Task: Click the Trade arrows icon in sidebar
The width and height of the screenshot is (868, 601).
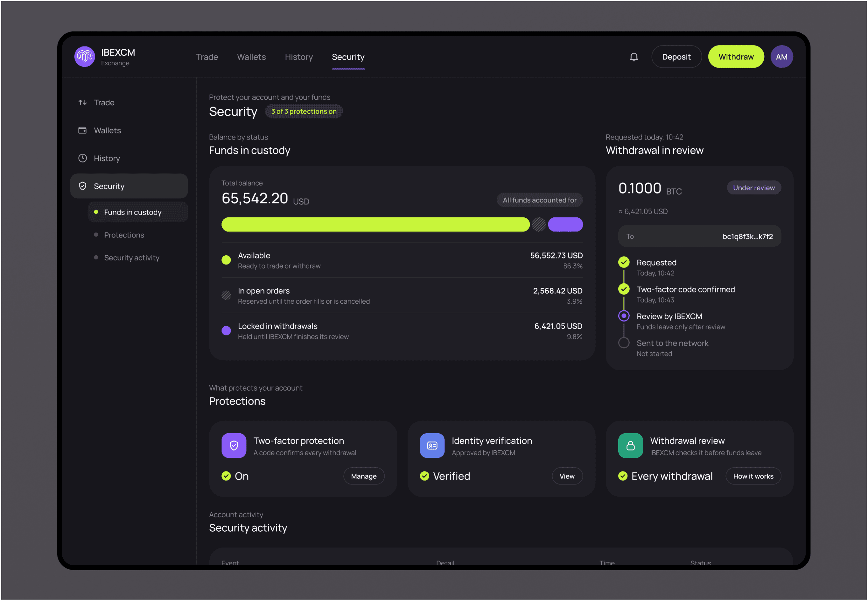Action: point(82,103)
